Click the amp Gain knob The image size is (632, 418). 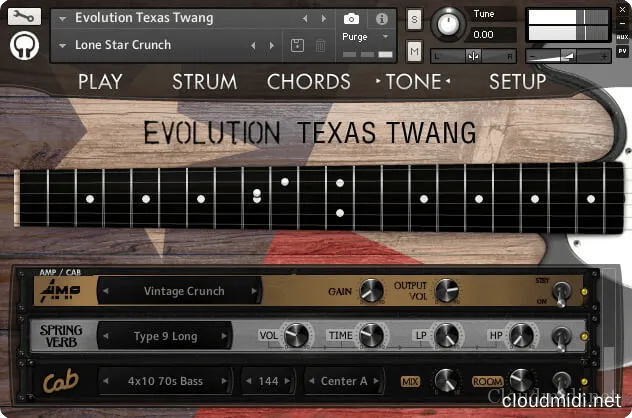click(372, 291)
